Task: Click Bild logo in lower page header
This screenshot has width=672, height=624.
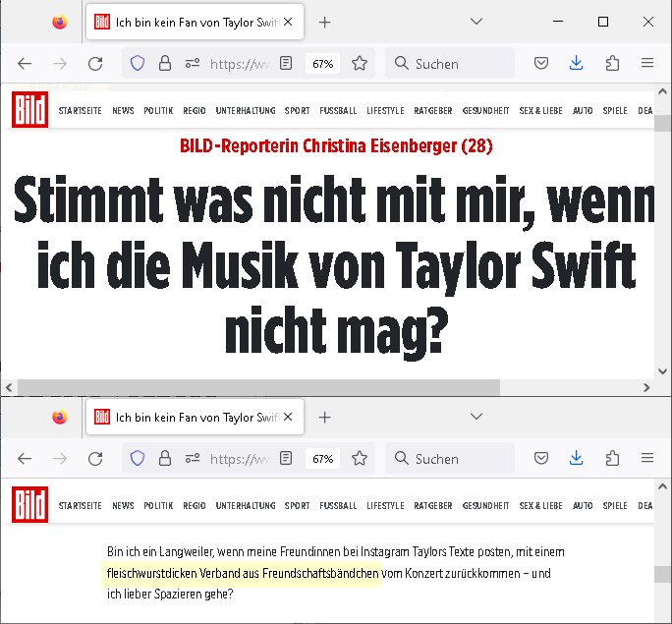Action: (29, 505)
